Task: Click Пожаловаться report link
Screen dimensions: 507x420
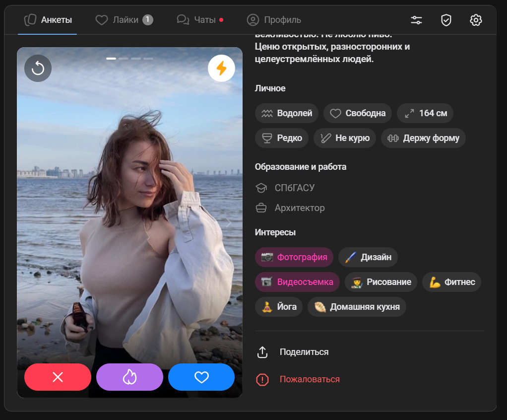Action: [x=310, y=379]
